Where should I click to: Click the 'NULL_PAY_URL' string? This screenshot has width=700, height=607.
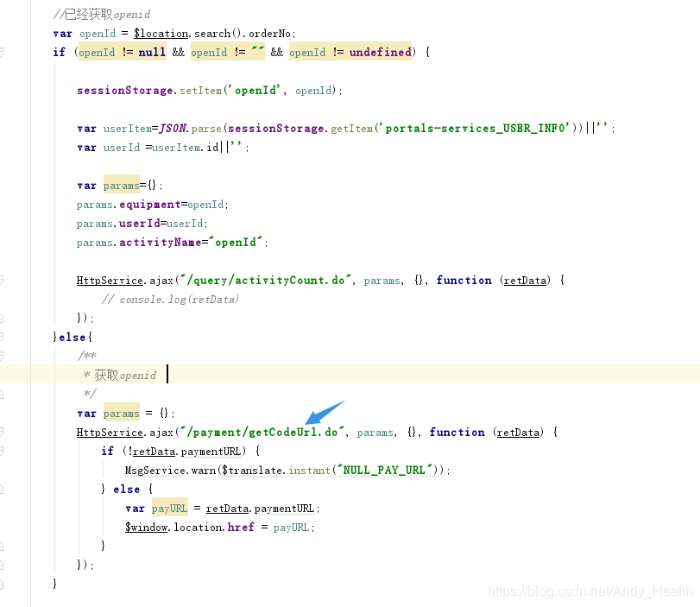tap(384, 471)
